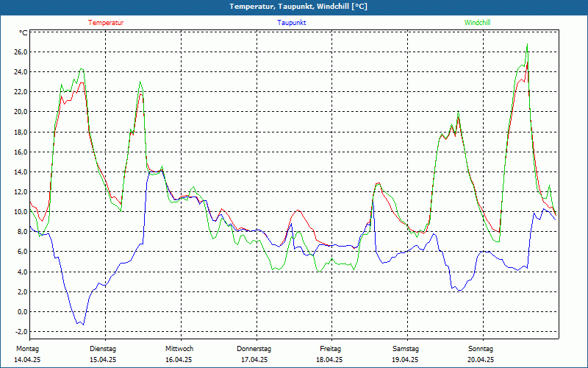
Task: Click the green Windchill legend label
Action: click(477, 23)
